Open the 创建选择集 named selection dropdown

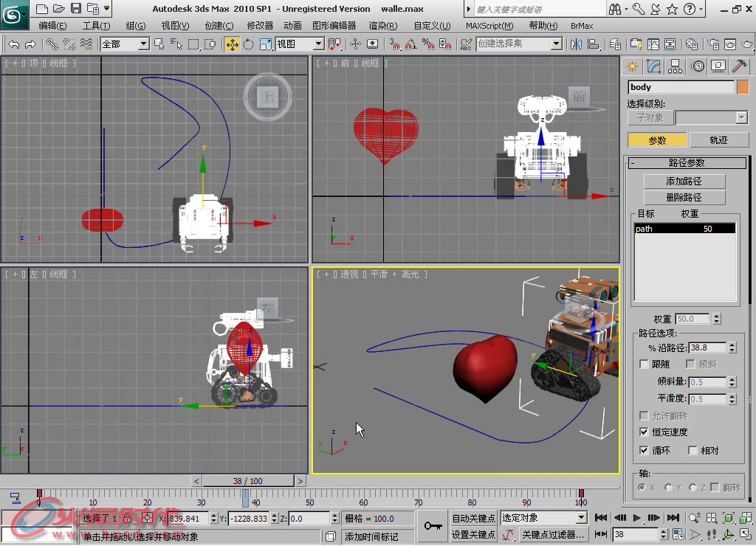557,44
